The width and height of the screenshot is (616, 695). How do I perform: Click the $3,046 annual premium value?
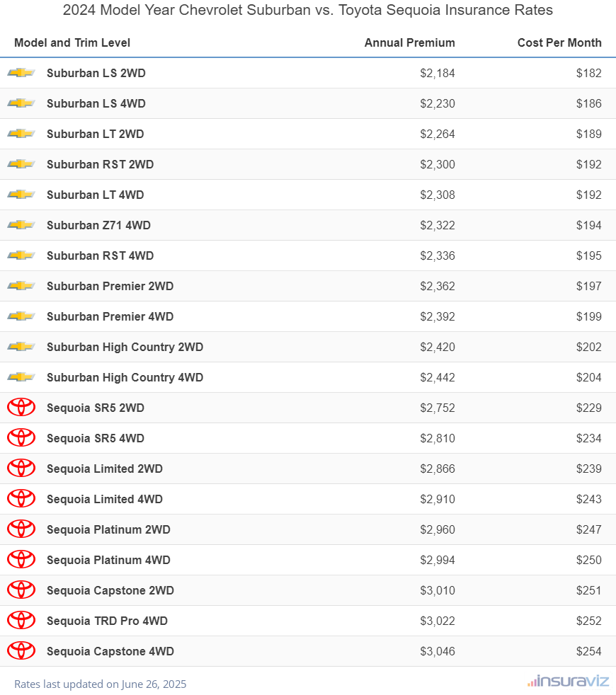coord(438,652)
